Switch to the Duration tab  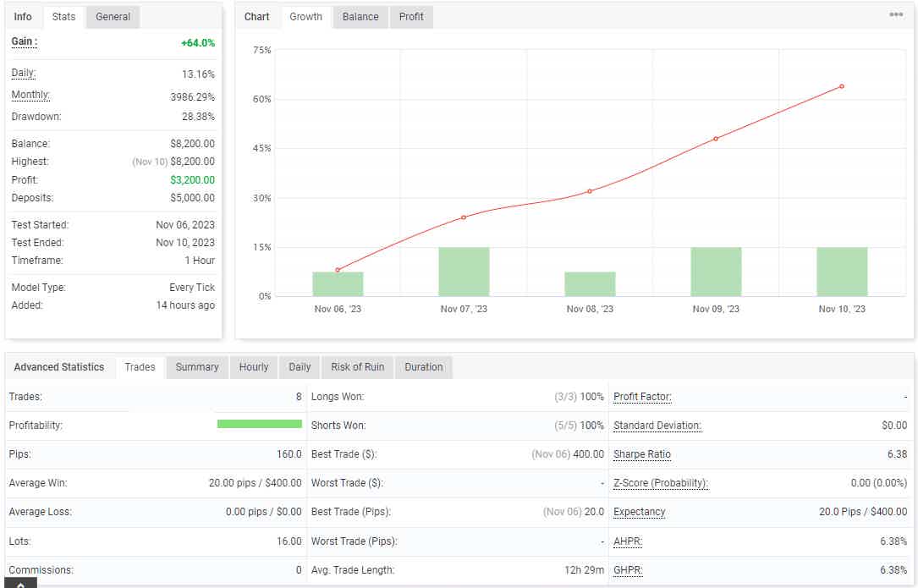(x=424, y=367)
